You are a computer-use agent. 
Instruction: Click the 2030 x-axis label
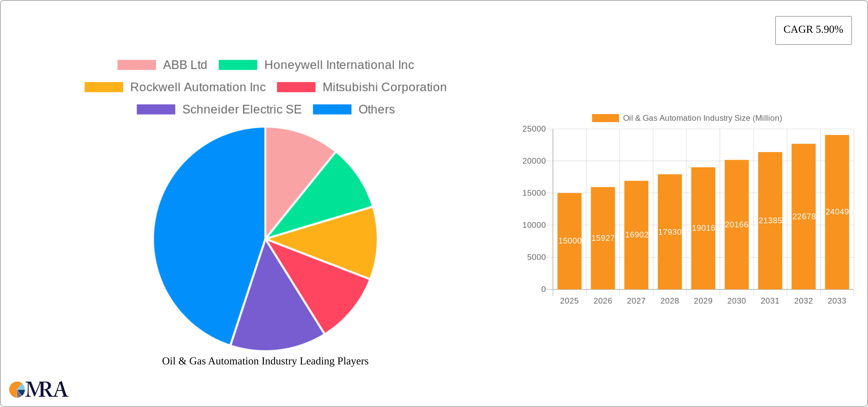click(x=737, y=301)
